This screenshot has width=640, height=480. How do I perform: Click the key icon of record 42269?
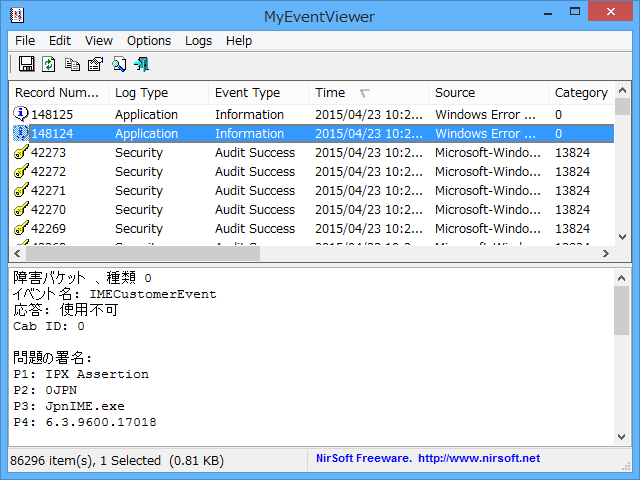pyautogui.click(x=21, y=228)
